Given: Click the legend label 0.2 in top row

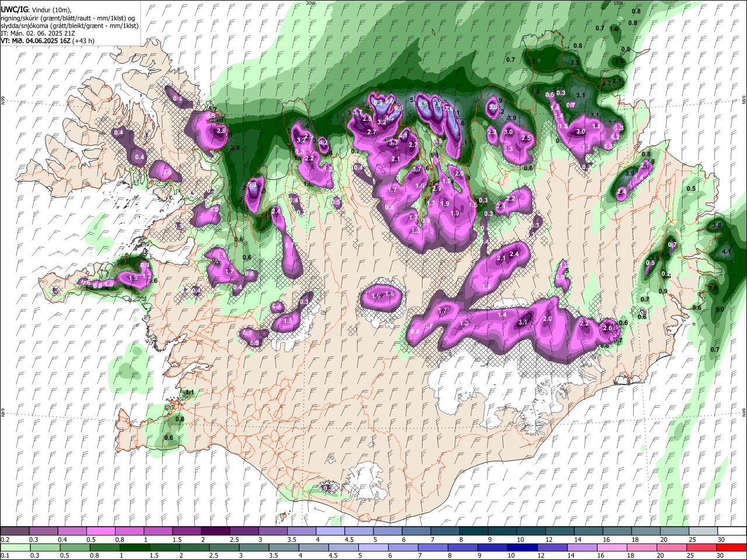Looking at the screenshot, I should click(4, 540).
